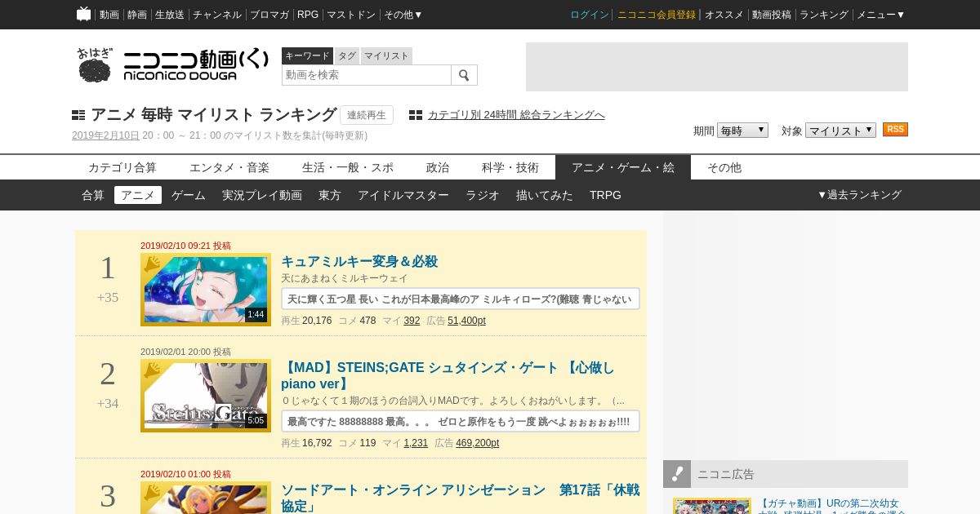Open STEINS;GATE MAD video title

pos(448,375)
